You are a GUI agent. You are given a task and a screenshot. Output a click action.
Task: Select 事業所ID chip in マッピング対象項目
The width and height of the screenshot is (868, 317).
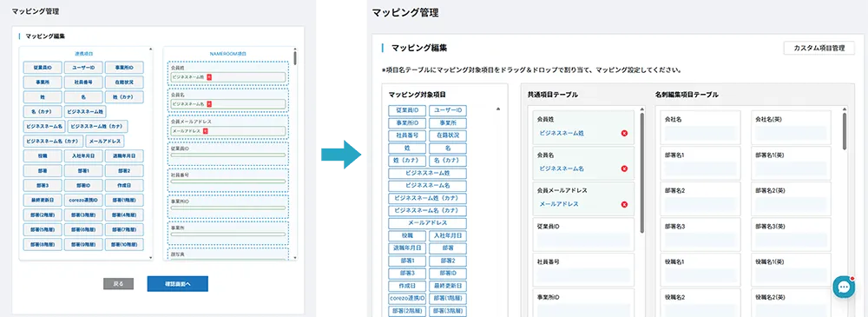pos(407,123)
